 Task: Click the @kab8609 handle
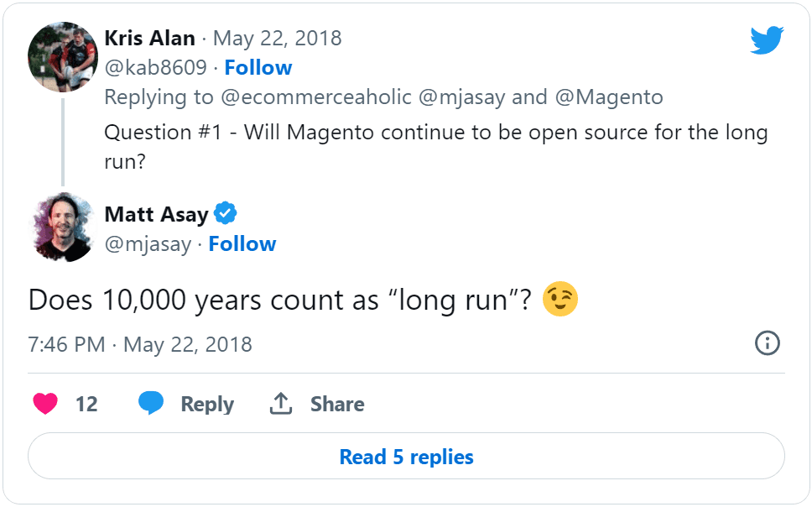[155, 68]
